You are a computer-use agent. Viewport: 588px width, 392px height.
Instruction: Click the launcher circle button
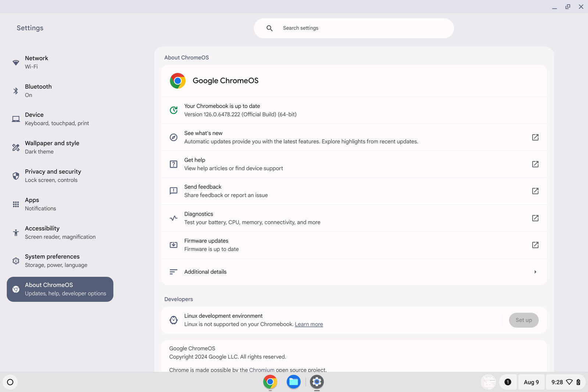[10, 382]
